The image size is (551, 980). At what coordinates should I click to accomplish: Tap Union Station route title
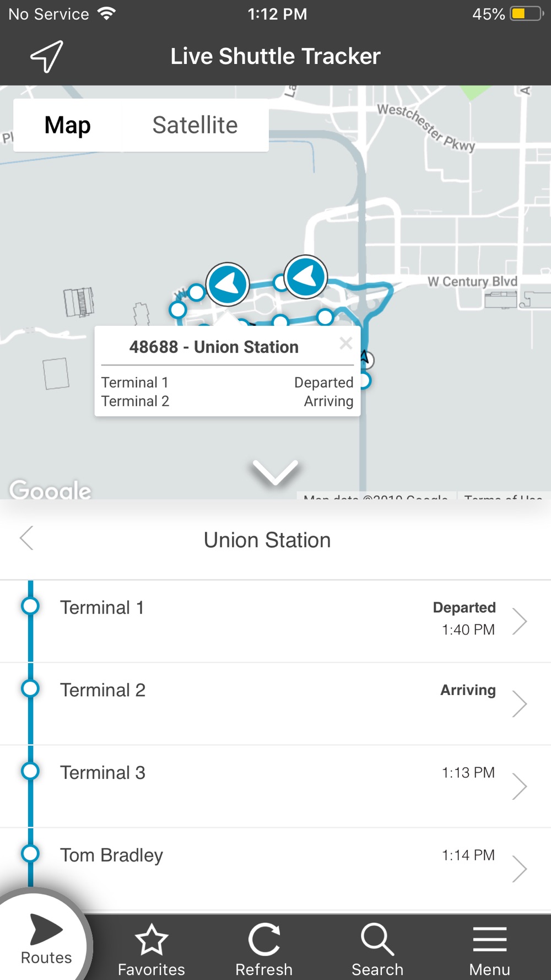click(267, 540)
